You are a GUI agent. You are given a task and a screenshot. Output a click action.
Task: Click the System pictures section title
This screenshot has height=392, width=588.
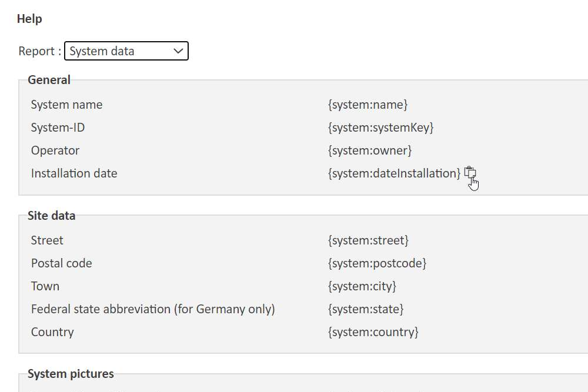pyautogui.click(x=71, y=374)
